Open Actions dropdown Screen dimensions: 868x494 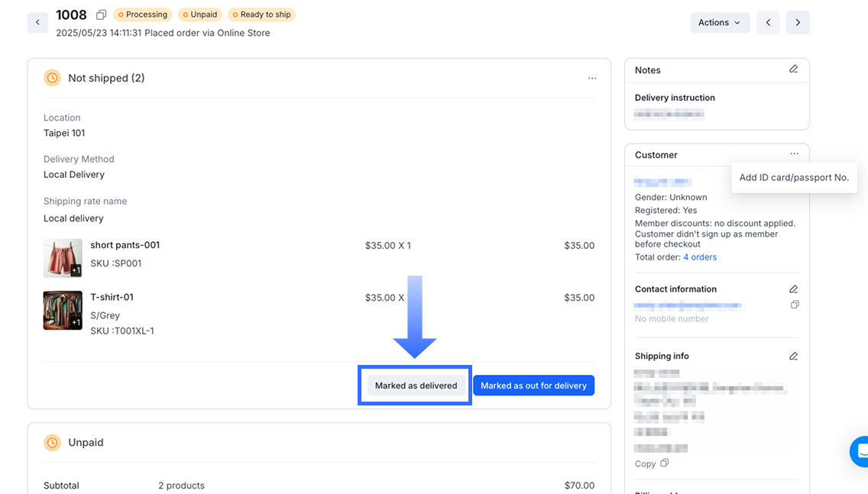point(719,23)
